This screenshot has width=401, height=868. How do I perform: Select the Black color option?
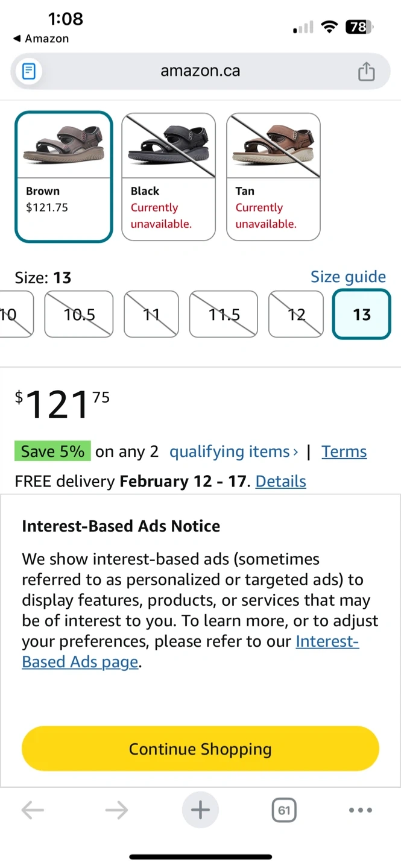point(168,177)
